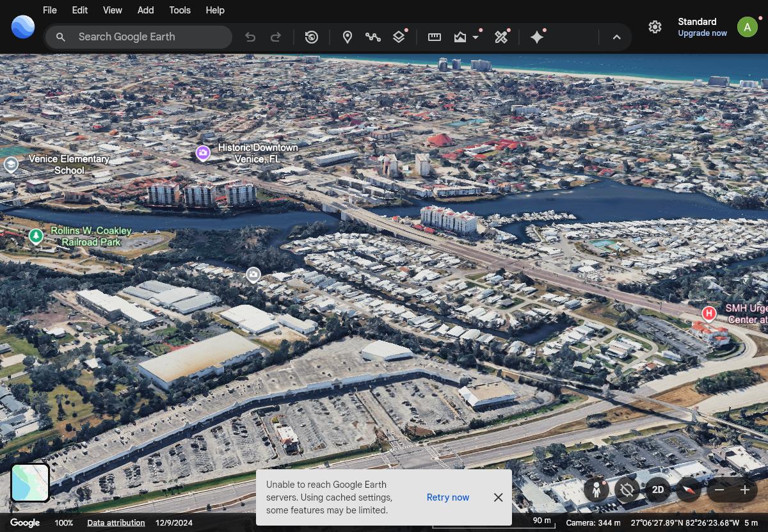Click the elevation profile chart icon
The image size is (768, 532).
(x=460, y=37)
